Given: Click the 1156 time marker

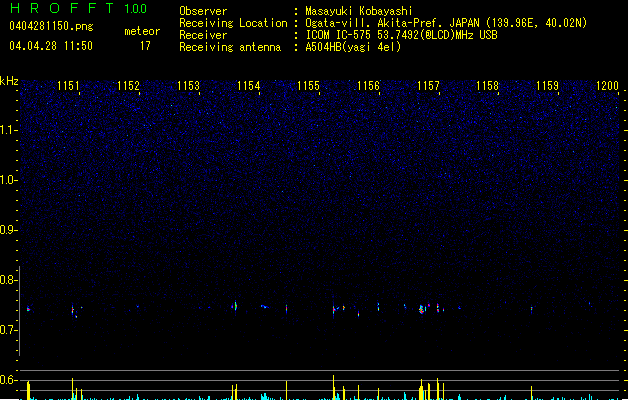Looking at the screenshot, I should (x=368, y=86).
